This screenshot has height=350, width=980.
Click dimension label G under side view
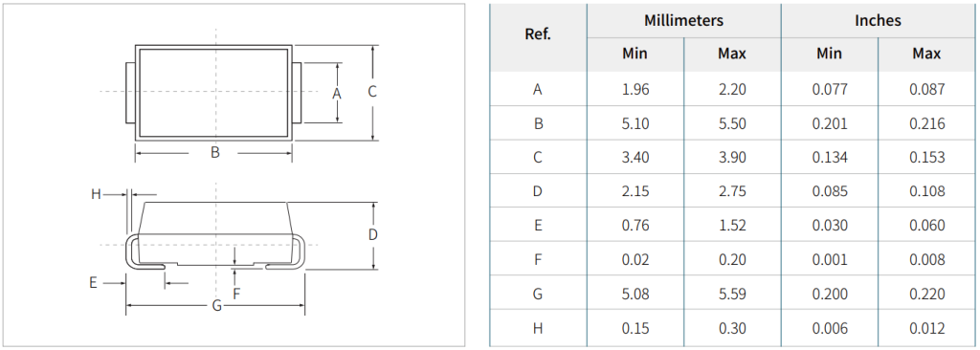pyautogui.click(x=216, y=306)
